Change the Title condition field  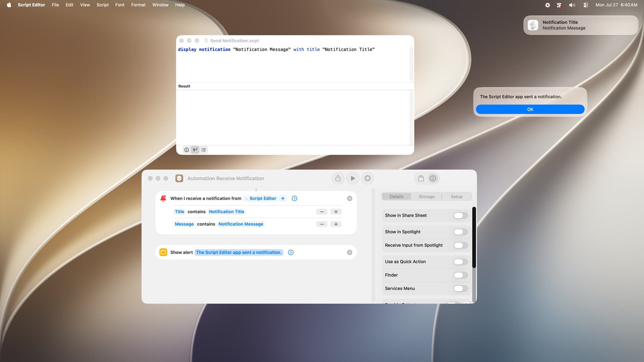click(x=179, y=212)
